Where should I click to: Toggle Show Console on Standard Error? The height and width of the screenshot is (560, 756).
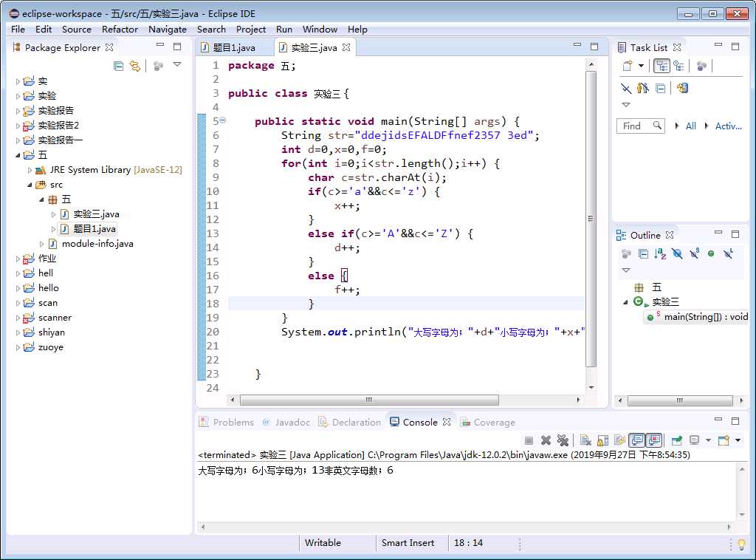(654, 440)
